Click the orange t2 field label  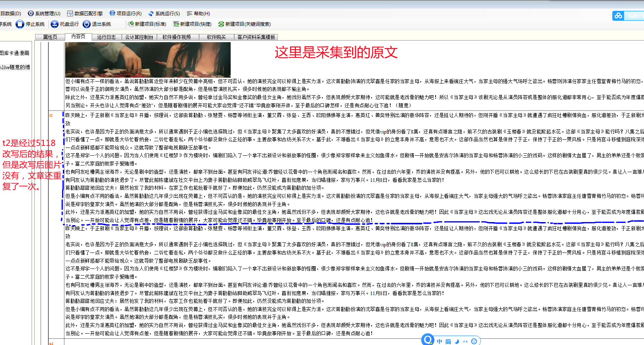[51, 115]
